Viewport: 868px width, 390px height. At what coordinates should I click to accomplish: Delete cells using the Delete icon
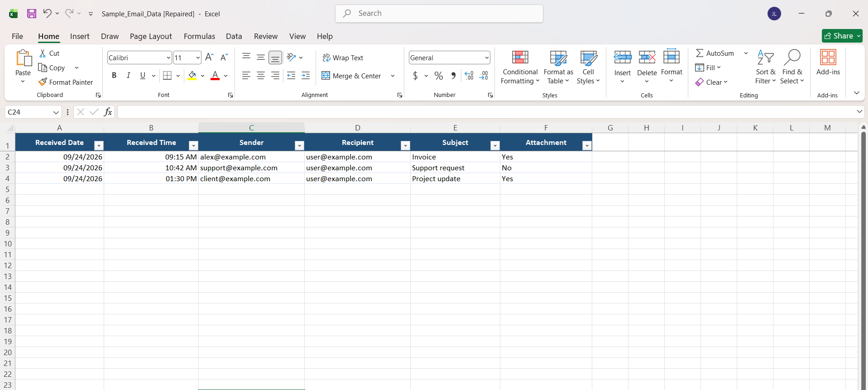point(647,58)
